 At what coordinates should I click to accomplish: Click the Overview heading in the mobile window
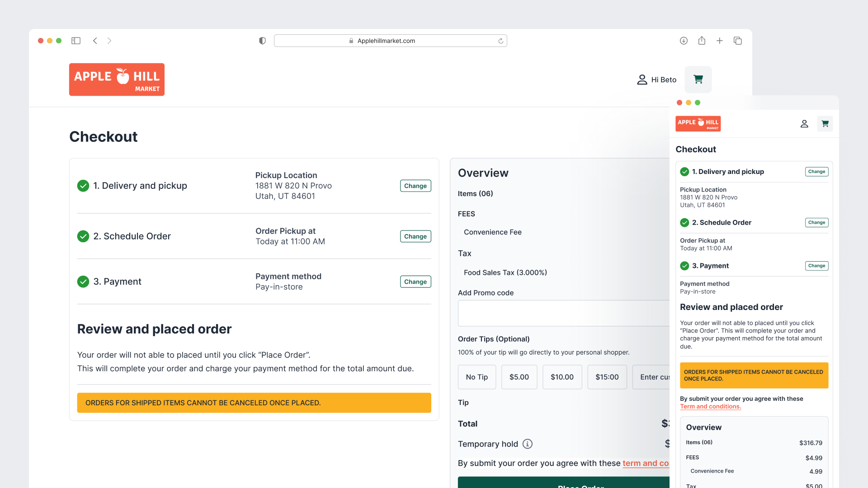703,427
